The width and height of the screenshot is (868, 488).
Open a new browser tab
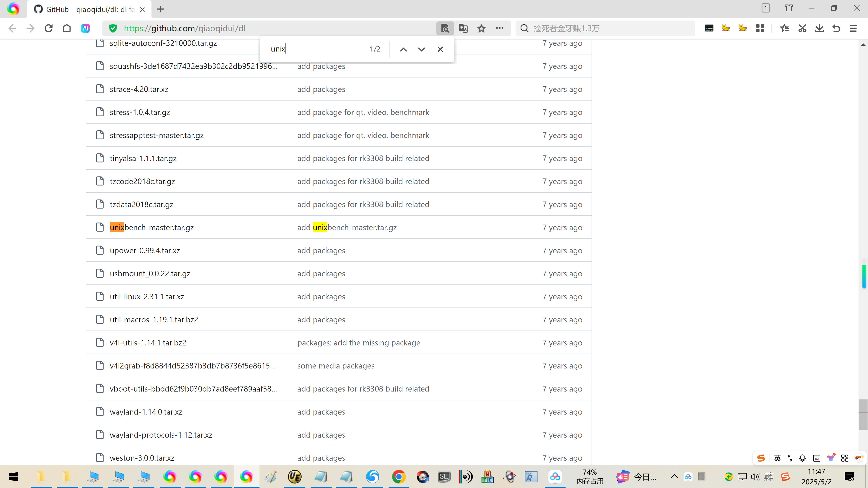tap(160, 9)
